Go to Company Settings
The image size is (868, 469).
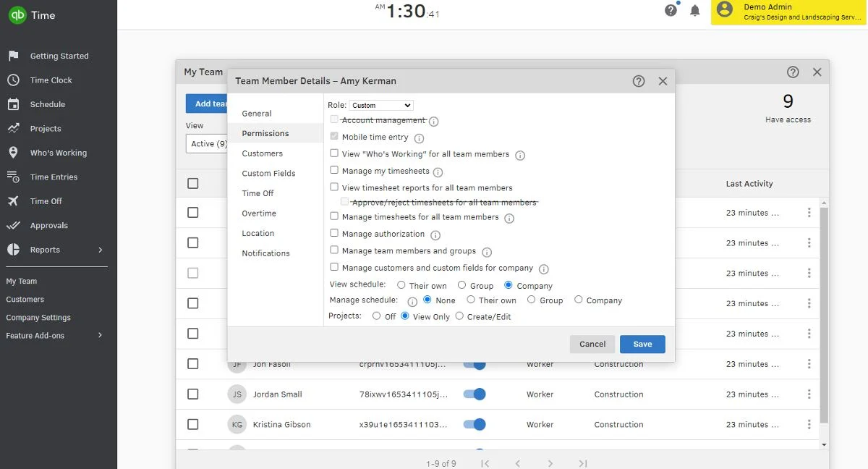tap(38, 318)
